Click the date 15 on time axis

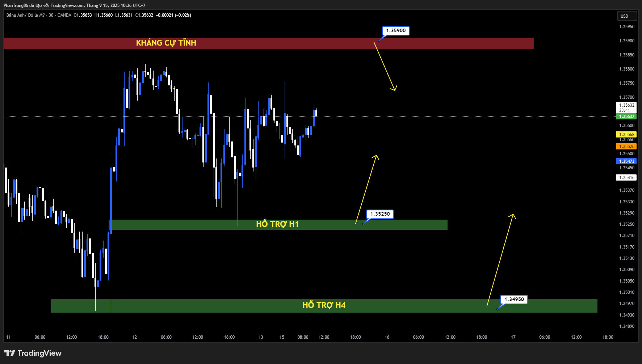282,337
